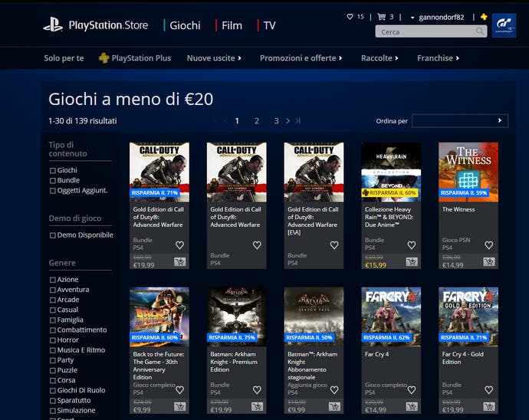Screen dimensions: 529x420
Task: Open The Witness product title
Action: 458,209
